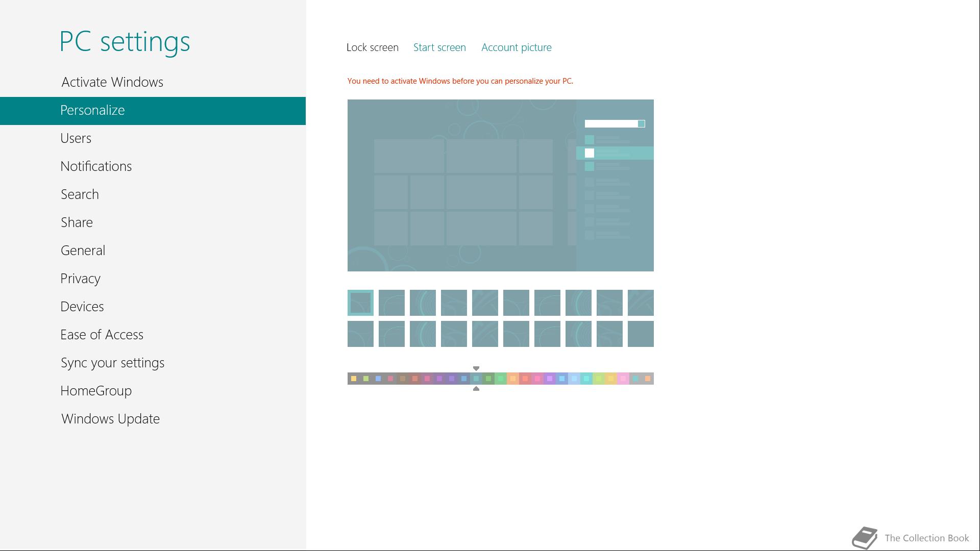Open Notifications settings

(x=96, y=166)
